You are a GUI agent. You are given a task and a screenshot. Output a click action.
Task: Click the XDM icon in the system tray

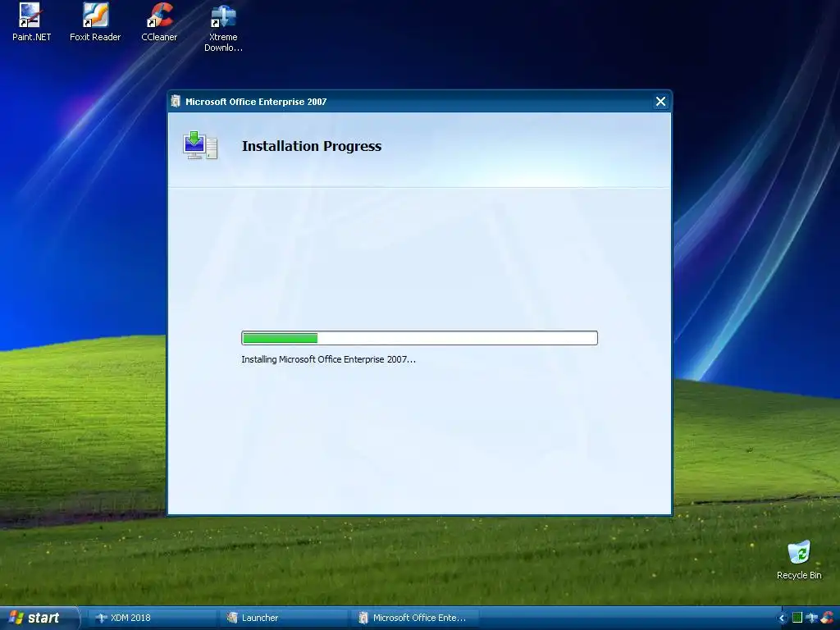point(811,618)
